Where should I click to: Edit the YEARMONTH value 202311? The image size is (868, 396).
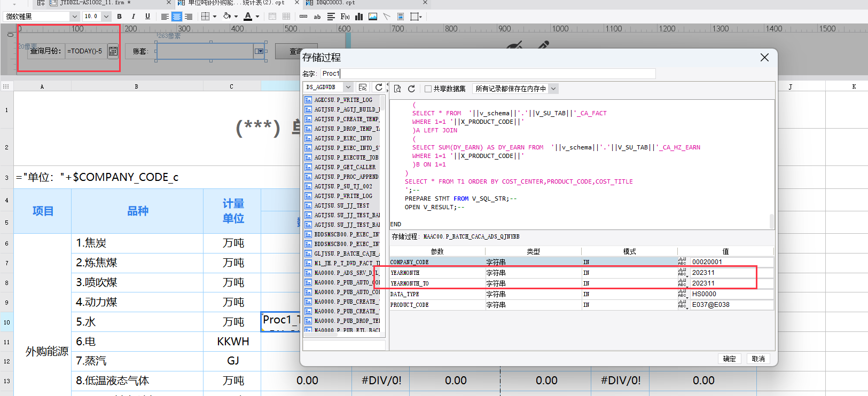click(x=731, y=273)
